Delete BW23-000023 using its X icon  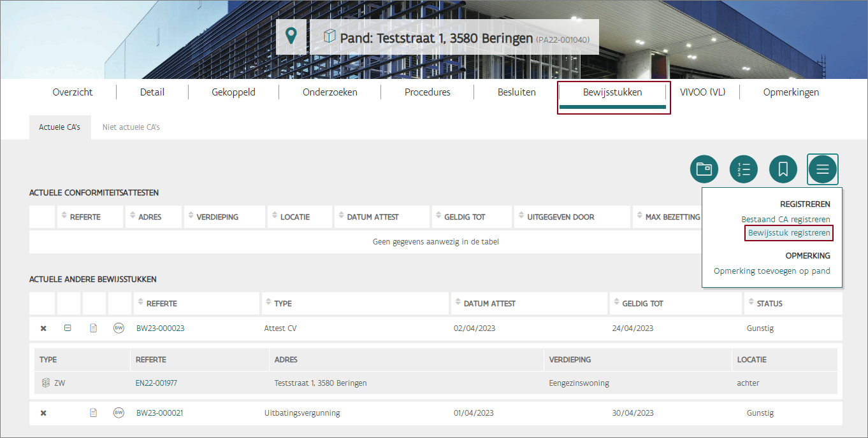tap(43, 328)
